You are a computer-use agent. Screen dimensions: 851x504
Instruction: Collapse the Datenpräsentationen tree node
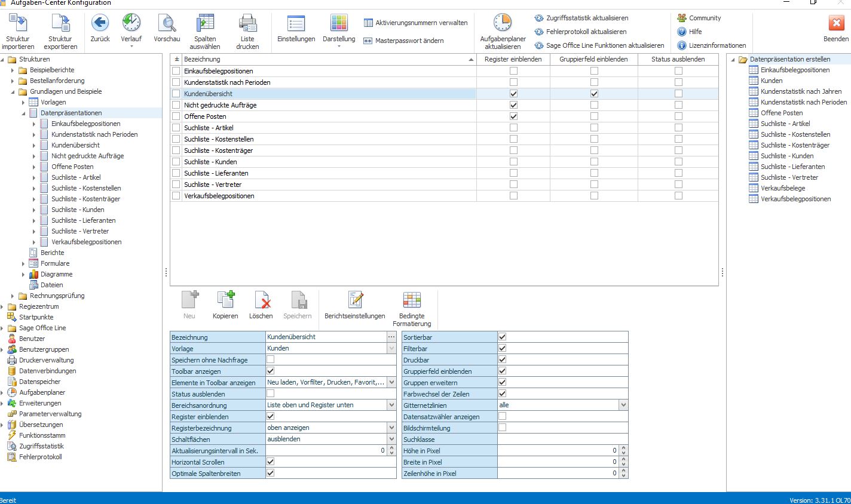coord(23,113)
